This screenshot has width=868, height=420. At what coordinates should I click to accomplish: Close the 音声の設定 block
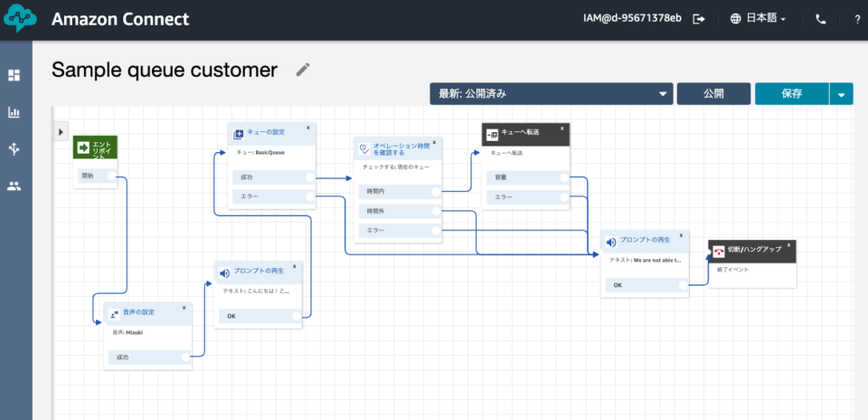(x=184, y=308)
